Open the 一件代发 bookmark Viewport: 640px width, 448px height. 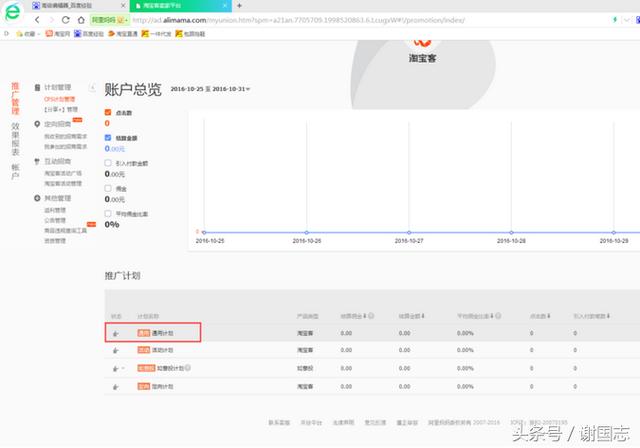pyautogui.click(x=156, y=34)
